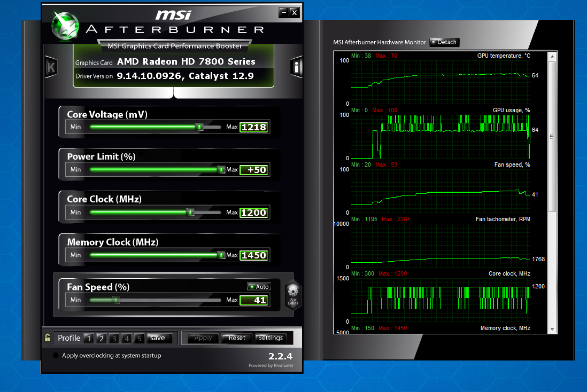The width and height of the screenshot is (587, 392).
Task: Click the Fan Speed slider handle
Action: coord(117,300)
